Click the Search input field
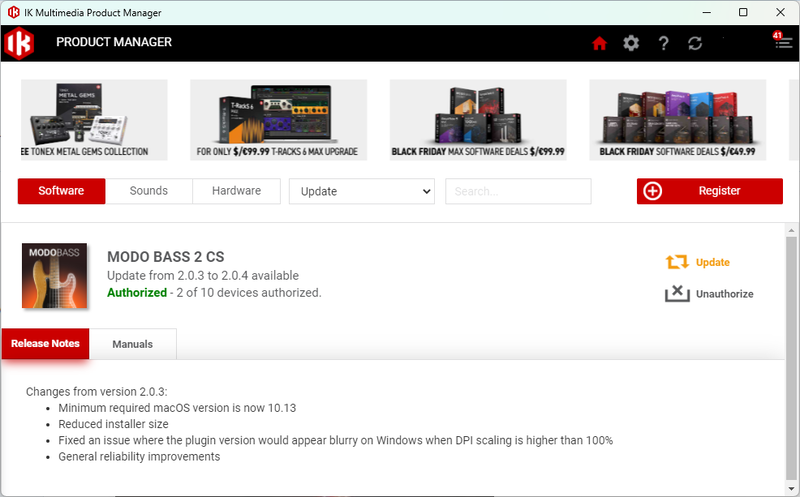 518,191
